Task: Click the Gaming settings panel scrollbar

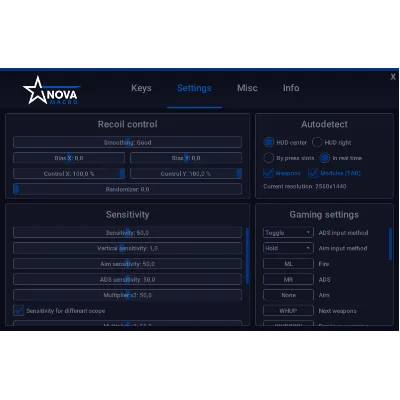Action: (390, 244)
